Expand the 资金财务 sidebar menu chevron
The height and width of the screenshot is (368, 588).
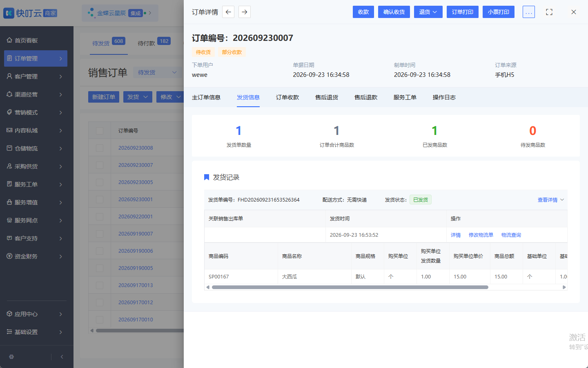point(61,256)
